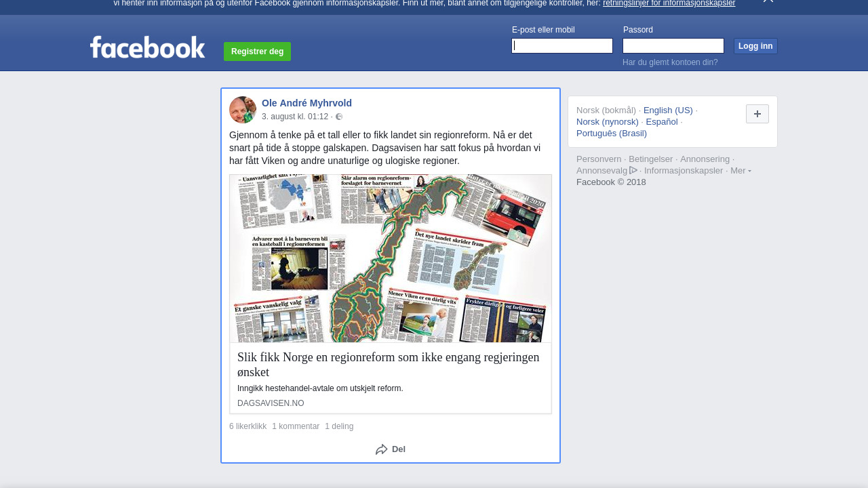
Task: Click the post text about regionreform
Action: tap(385, 148)
